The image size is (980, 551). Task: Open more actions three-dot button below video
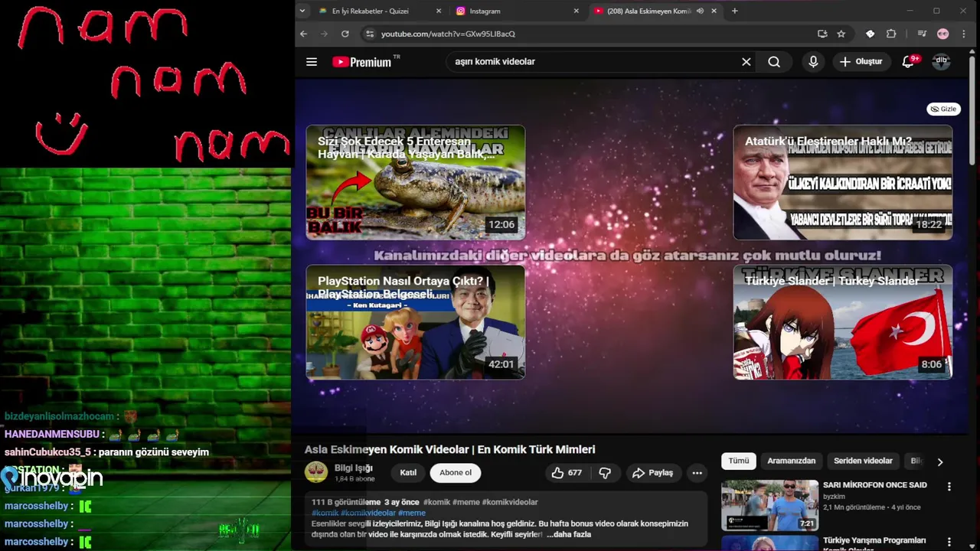697,473
